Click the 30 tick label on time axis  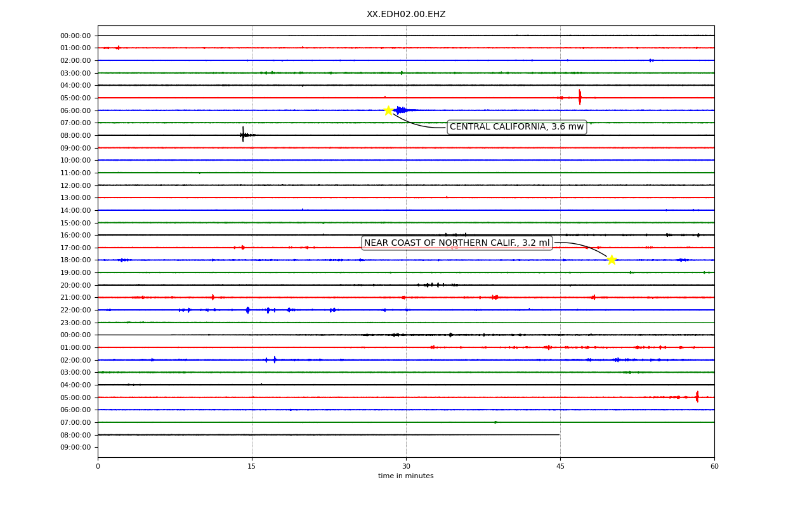406,467
